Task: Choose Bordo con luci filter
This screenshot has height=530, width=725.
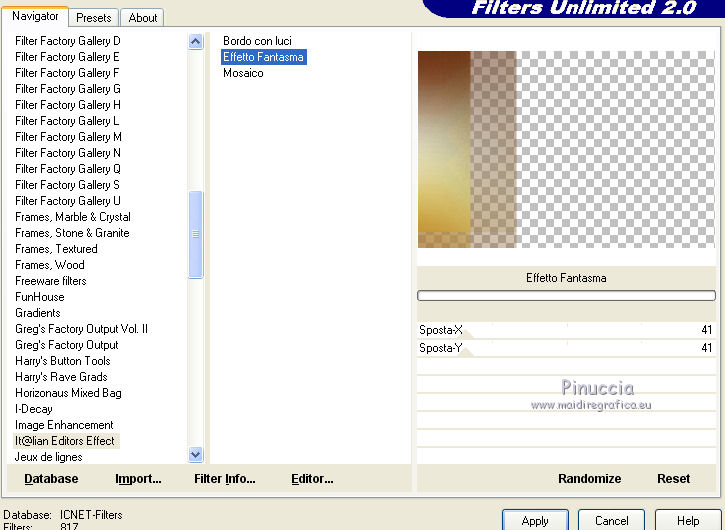Action: click(257, 41)
